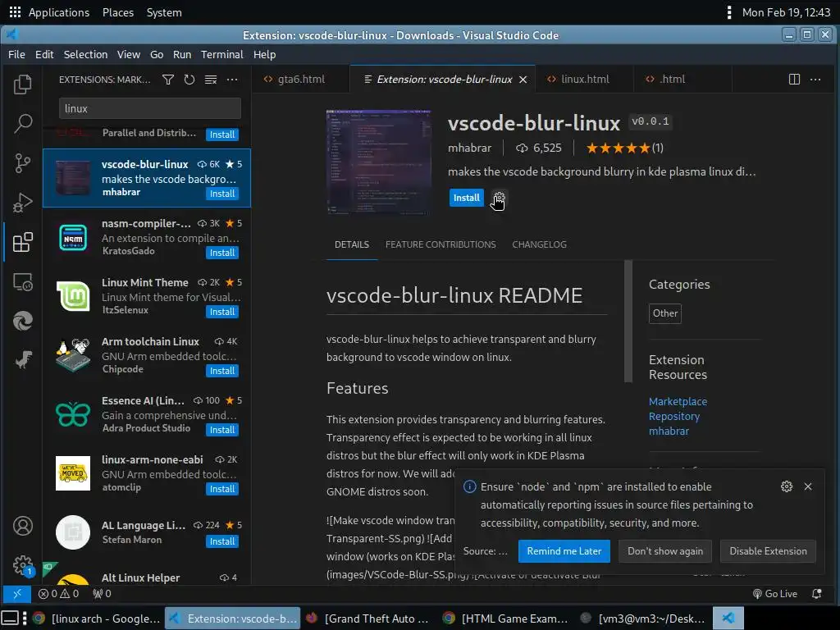Open the Manage gear in activity bar

coord(22,565)
